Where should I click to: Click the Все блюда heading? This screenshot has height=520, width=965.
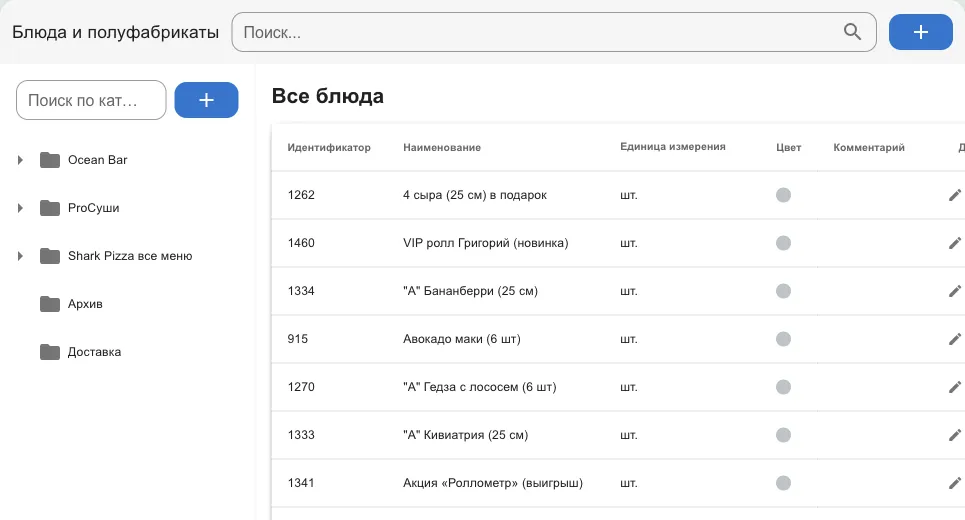pos(328,96)
